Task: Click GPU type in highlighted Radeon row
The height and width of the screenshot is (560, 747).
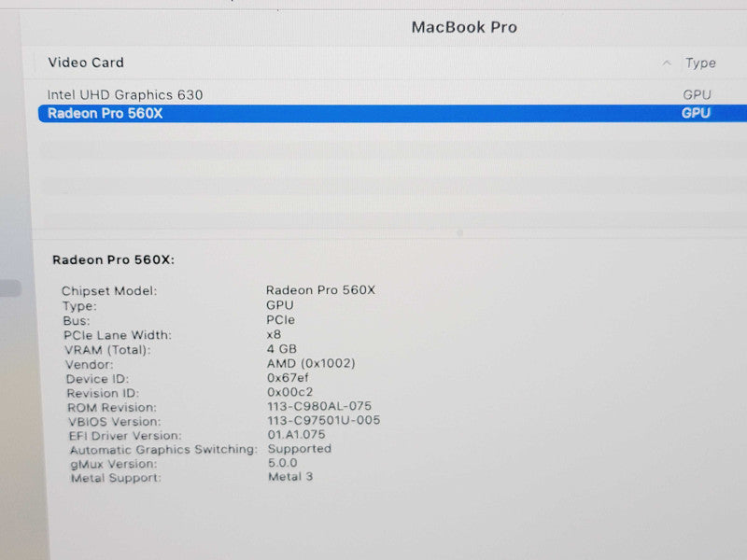Action: (x=696, y=113)
